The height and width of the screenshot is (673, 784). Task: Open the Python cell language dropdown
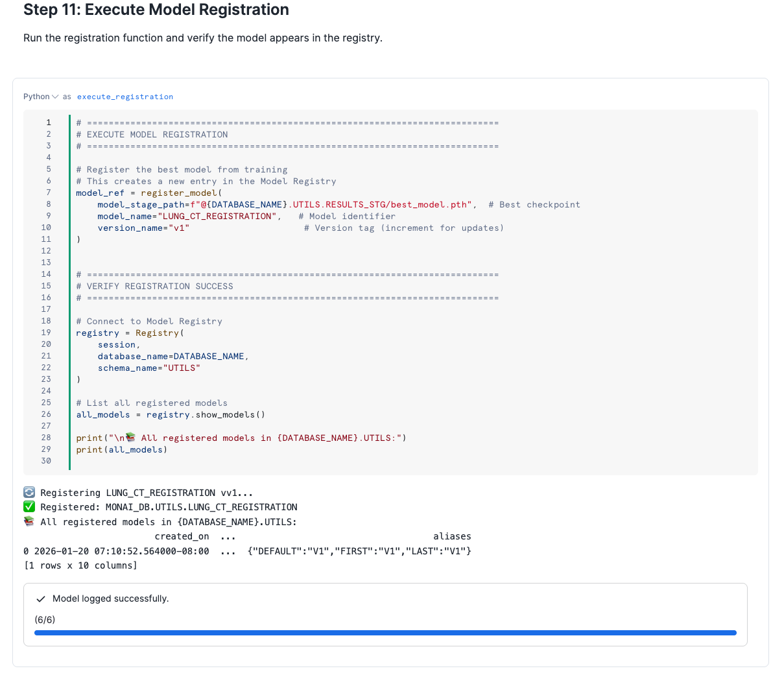click(x=41, y=97)
